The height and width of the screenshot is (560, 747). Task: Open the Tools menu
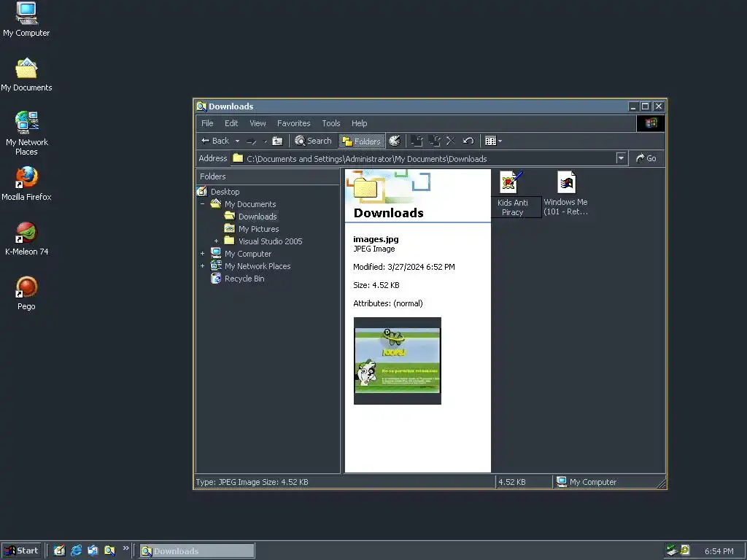click(330, 123)
